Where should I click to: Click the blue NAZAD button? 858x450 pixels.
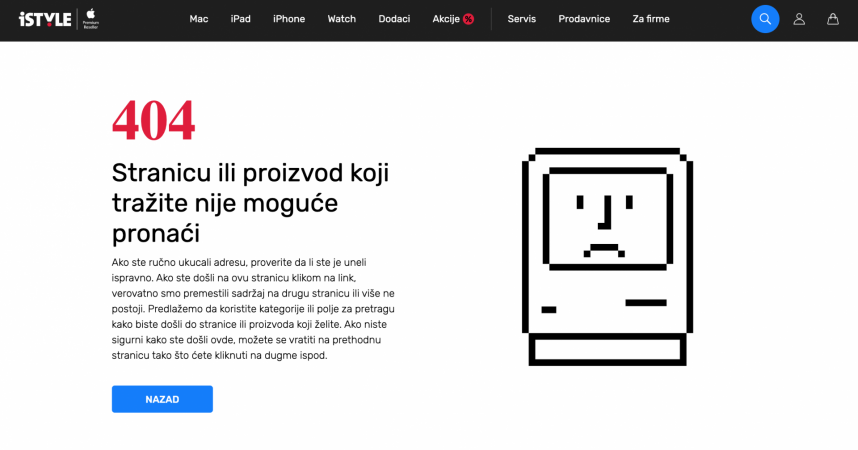pyautogui.click(x=162, y=399)
